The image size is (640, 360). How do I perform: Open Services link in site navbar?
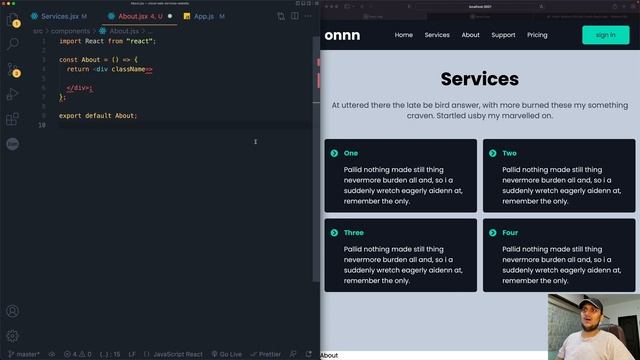pos(437,35)
